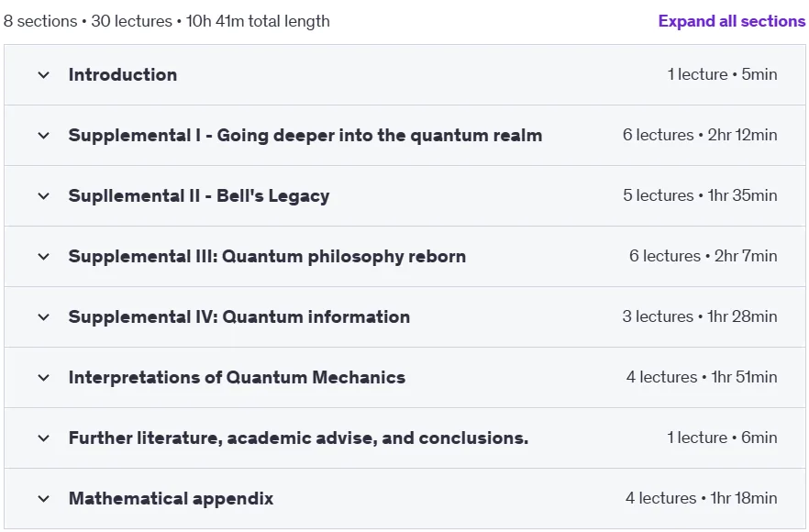Expand chevron for Quantum philosophy reborn
The image size is (809, 532).
44,257
